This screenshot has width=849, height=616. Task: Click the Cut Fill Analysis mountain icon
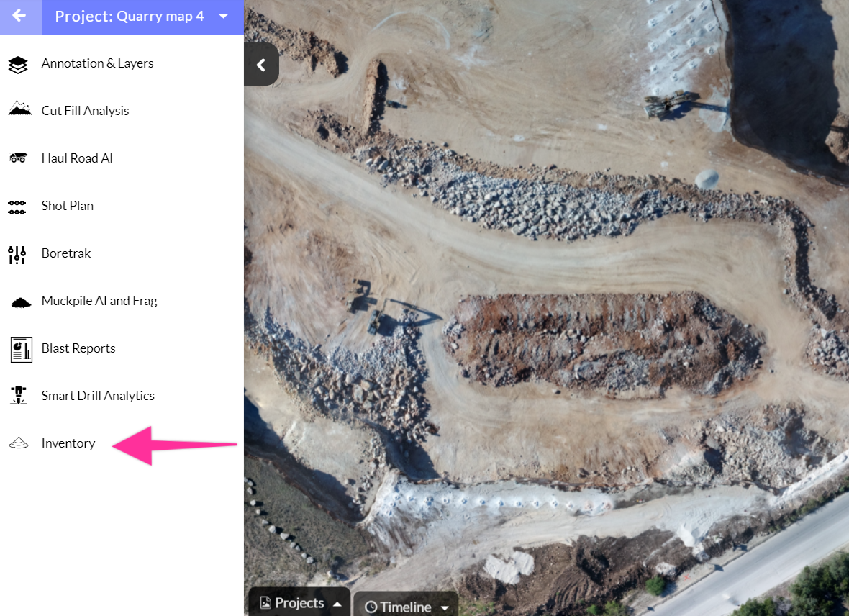[19, 109]
